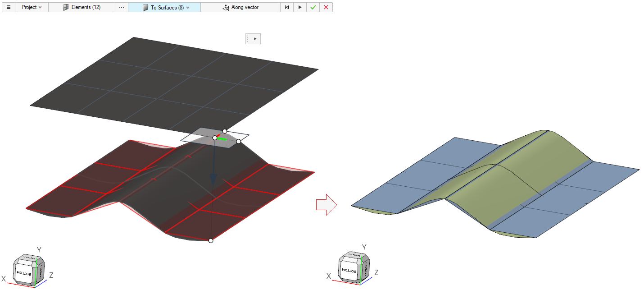Select the Elements (12) collector

(x=82, y=7)
